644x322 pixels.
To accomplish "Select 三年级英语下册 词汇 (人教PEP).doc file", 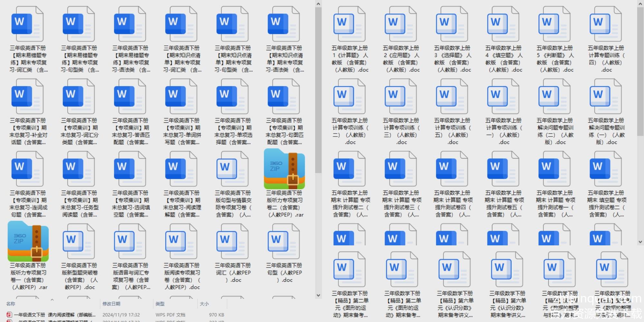I will pyautogui.click(x=232, y=241).
